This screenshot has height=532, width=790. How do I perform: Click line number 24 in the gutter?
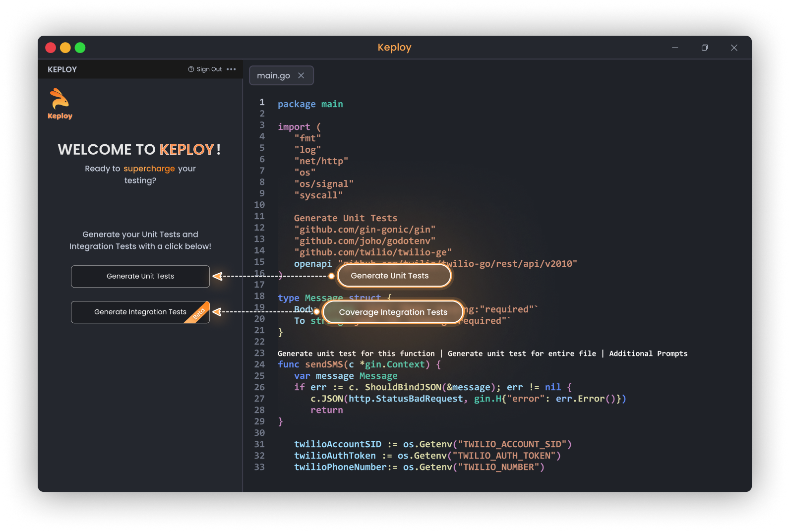(x=259, y=364)
